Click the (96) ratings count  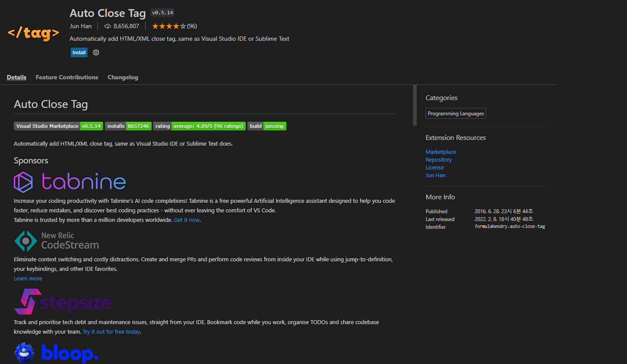click(x=192, y=26)
